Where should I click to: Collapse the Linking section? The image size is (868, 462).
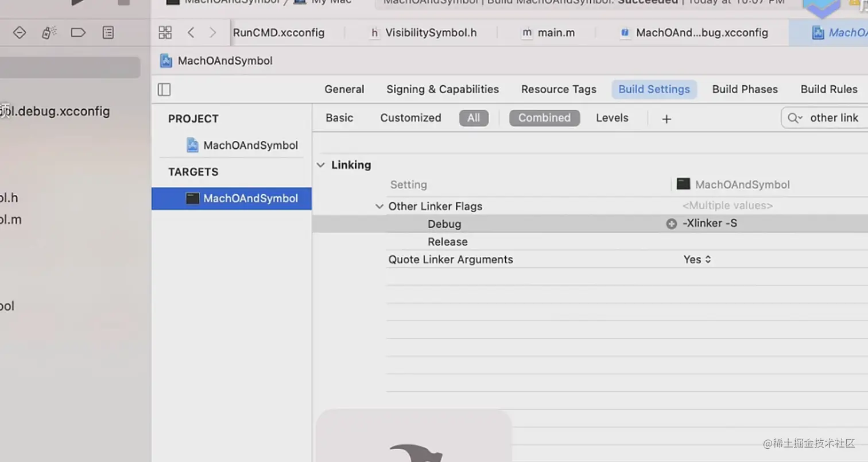click(x=320, y=165)
